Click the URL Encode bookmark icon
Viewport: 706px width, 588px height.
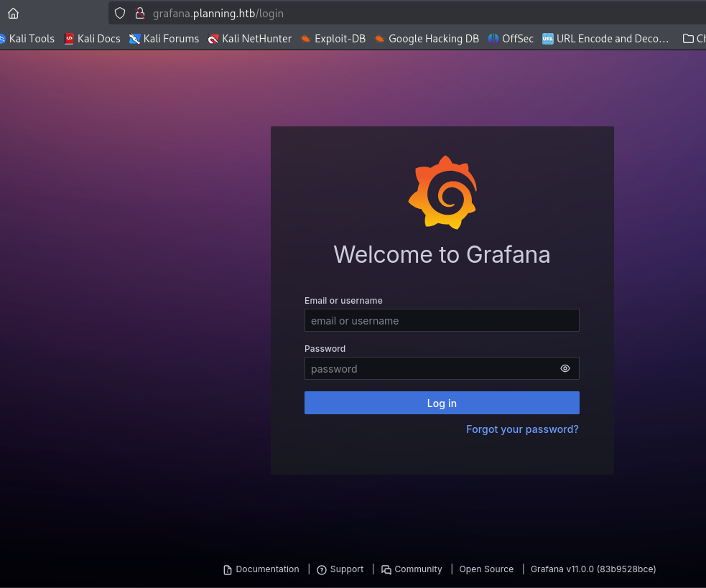[547, 39]
